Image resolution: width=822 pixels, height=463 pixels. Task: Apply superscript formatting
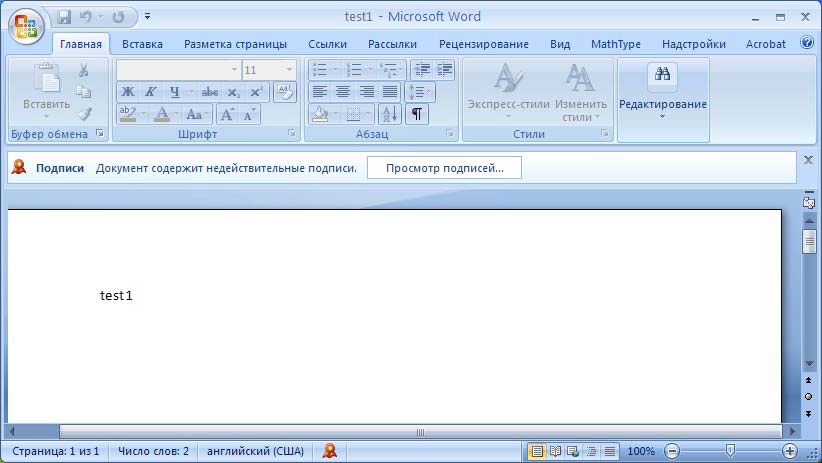coord(256,92)
